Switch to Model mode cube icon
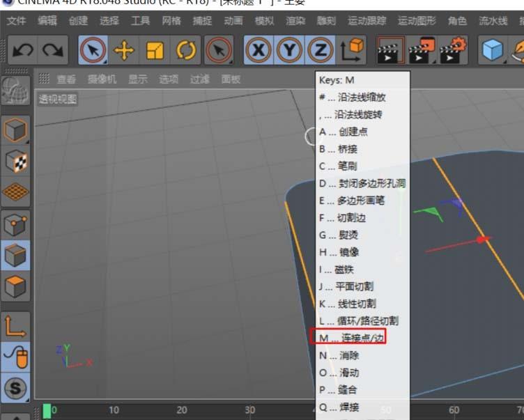 [x=15, y=130]
